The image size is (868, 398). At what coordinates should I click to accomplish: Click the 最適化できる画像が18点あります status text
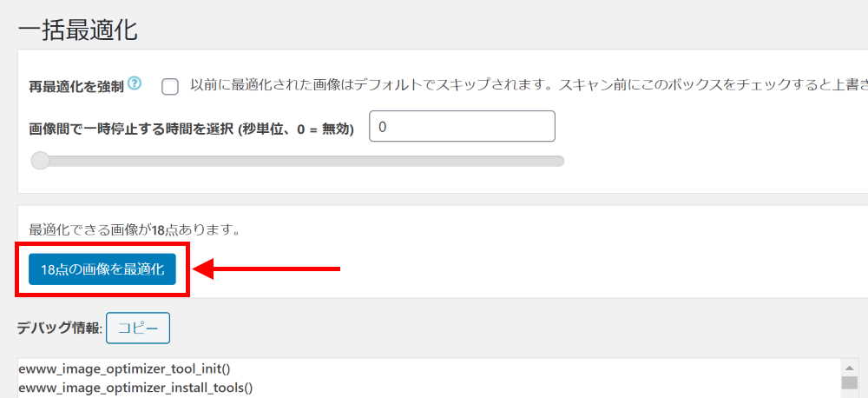click(x=135, y=230)
